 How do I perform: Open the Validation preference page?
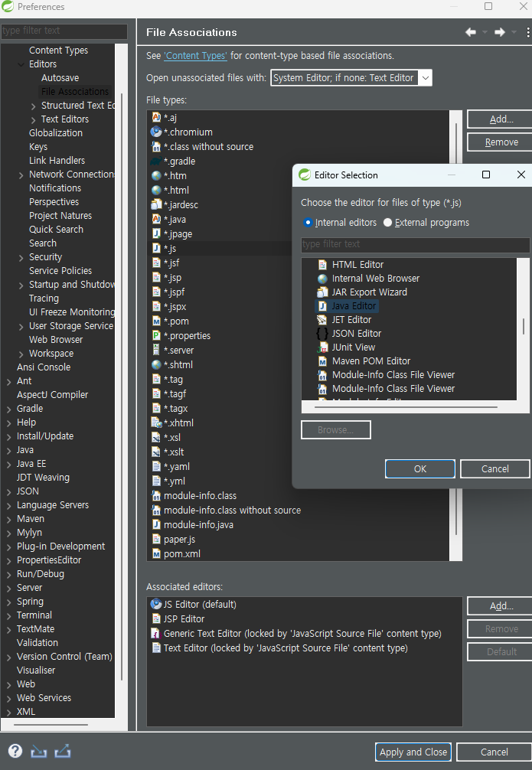pyautogui.click(x=38, y=642)
